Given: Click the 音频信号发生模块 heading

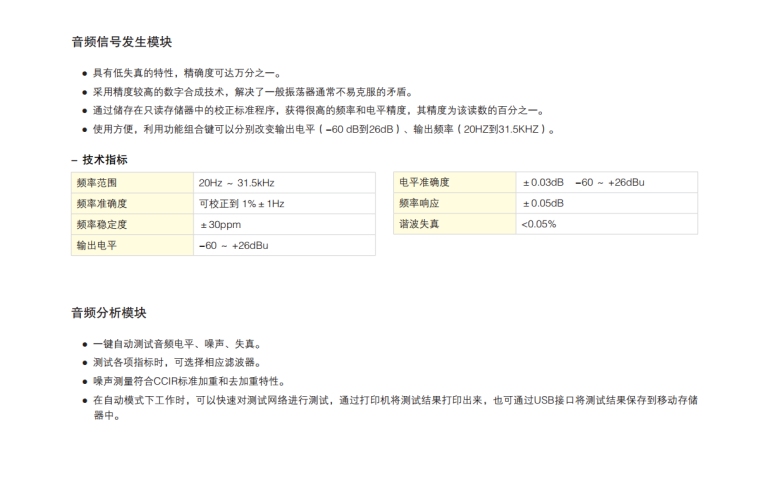Looking at the screenshot, I should pyautogui.click(x=121, y=42).
